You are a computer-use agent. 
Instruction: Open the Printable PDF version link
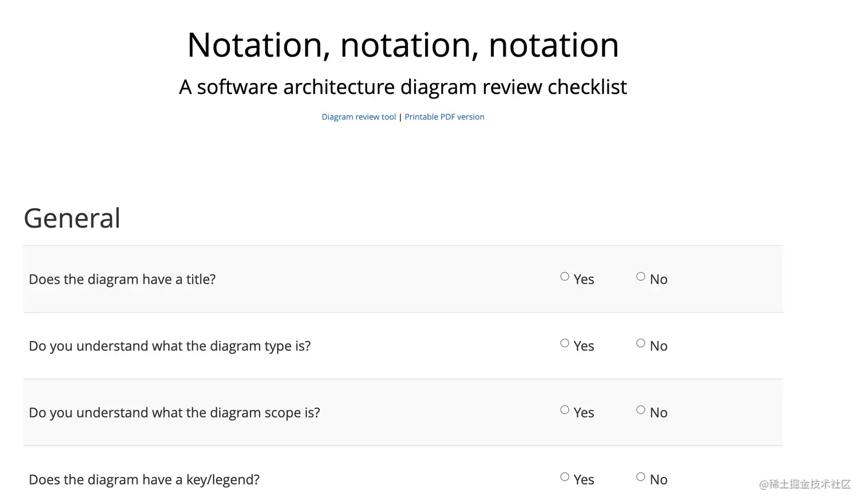click(444, 117)
